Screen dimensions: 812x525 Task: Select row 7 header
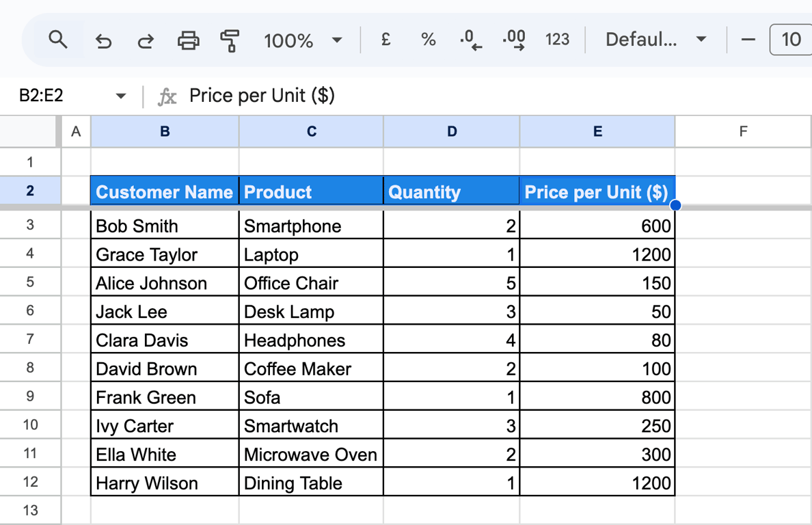30,339
